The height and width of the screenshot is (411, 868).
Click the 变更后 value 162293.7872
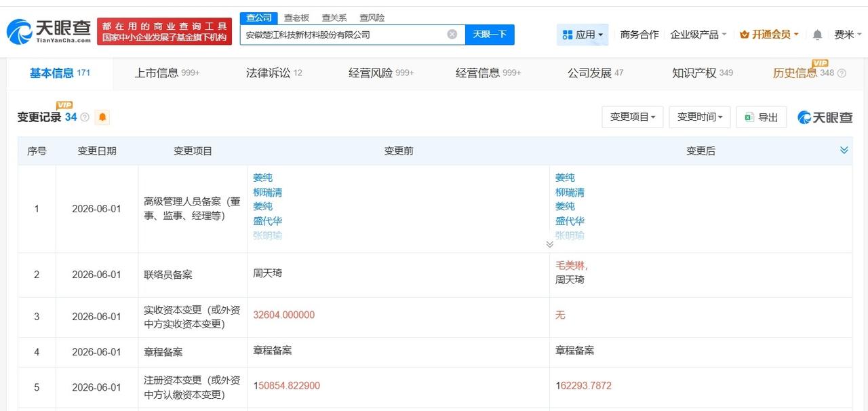[x=583, y=385]
